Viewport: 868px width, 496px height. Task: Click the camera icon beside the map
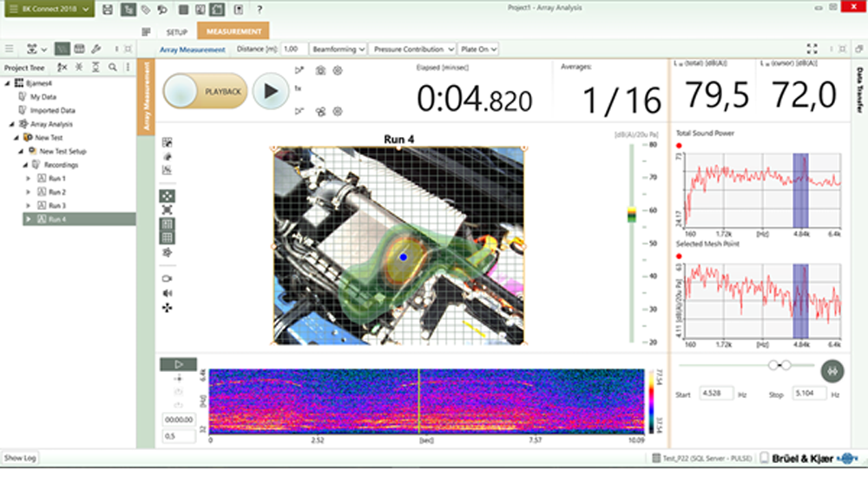coord(167,278)
